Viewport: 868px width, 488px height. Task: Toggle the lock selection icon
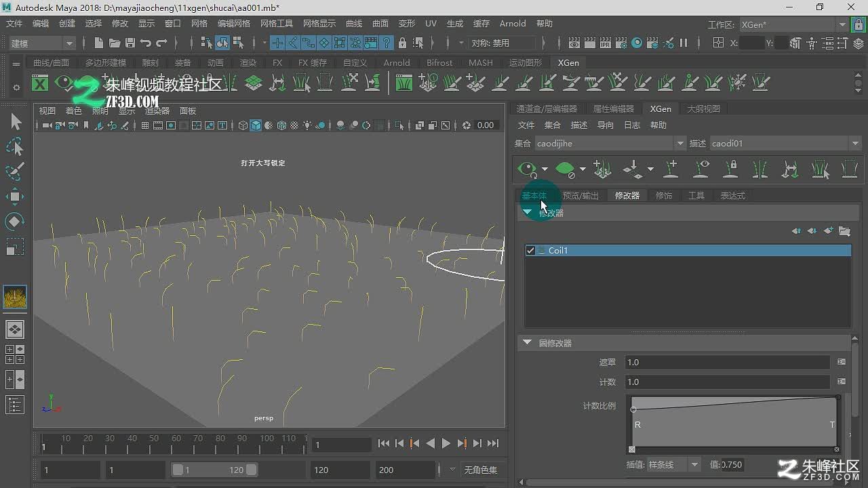[x=403, y=43]
